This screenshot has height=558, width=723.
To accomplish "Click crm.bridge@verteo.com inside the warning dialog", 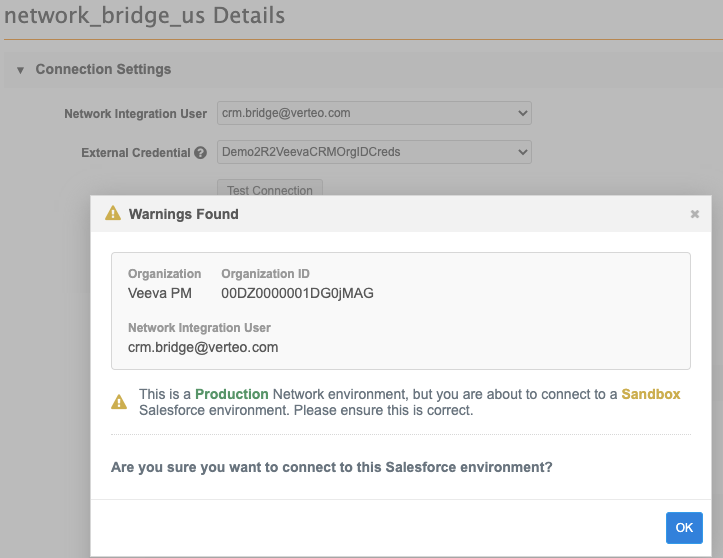I will (x=203, y=347).
